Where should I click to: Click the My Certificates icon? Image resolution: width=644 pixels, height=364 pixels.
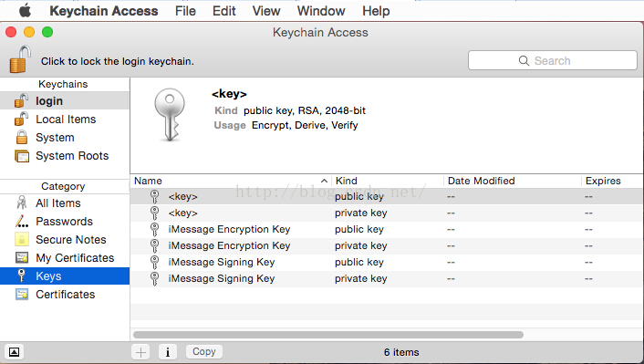pos(22,258)
